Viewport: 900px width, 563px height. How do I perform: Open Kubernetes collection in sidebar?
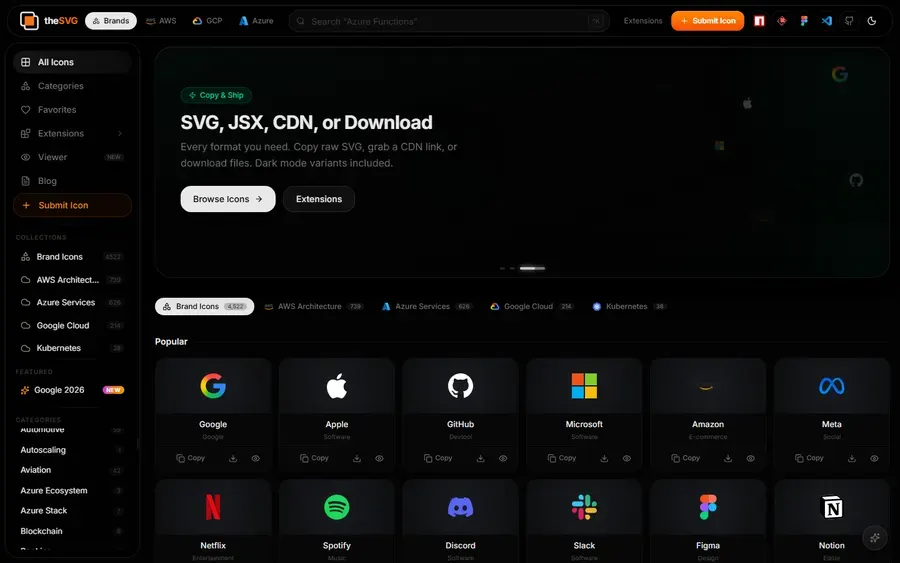tap(72, 348)
